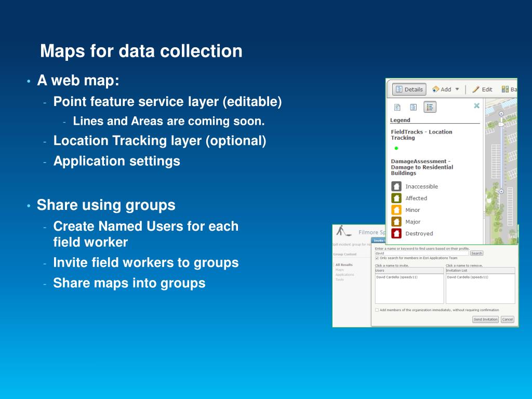The width and height of the screenshot is (532, 399).
Task: Click the Add layer icon
Action: coord(436,89)
